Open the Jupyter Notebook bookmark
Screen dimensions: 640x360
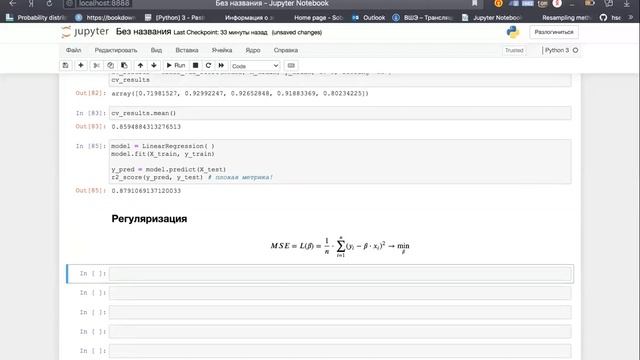[x=491, y=18]
